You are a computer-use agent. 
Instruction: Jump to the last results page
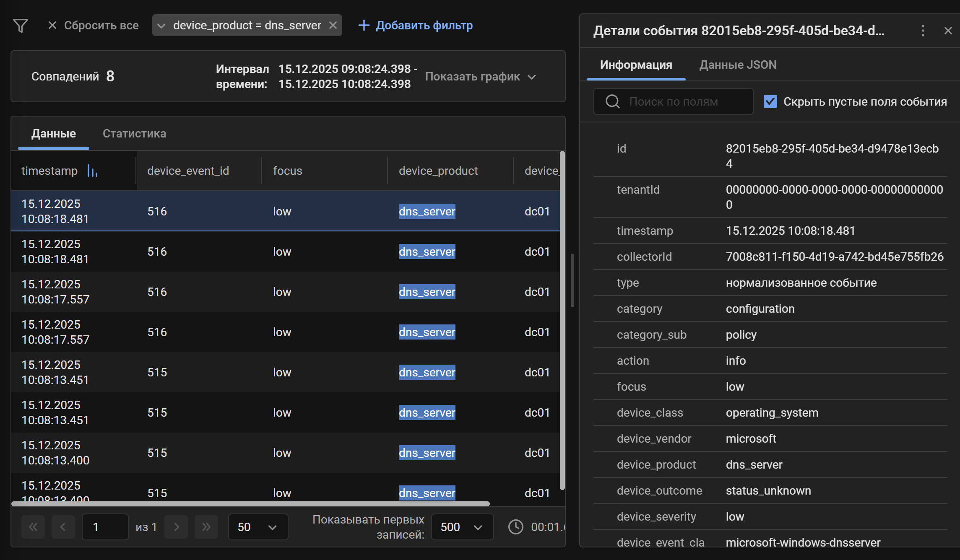coord(206,527)
